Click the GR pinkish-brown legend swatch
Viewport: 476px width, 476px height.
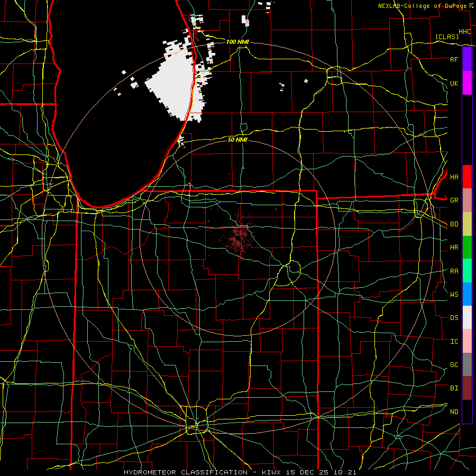[x=467, y=200]
